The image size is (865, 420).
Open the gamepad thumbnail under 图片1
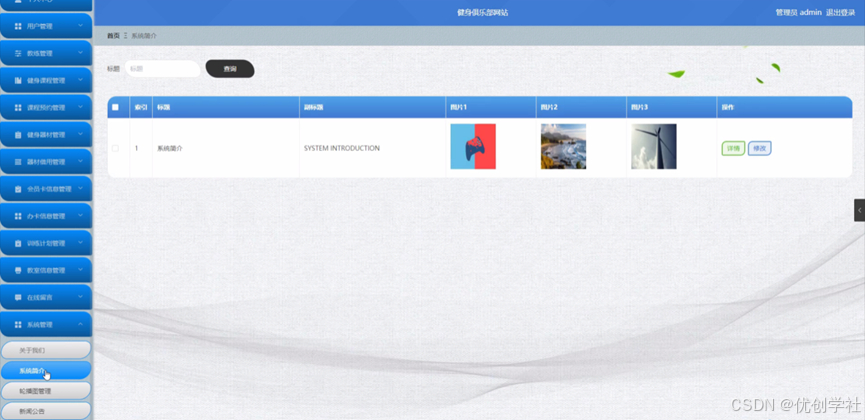pos(473,146)
